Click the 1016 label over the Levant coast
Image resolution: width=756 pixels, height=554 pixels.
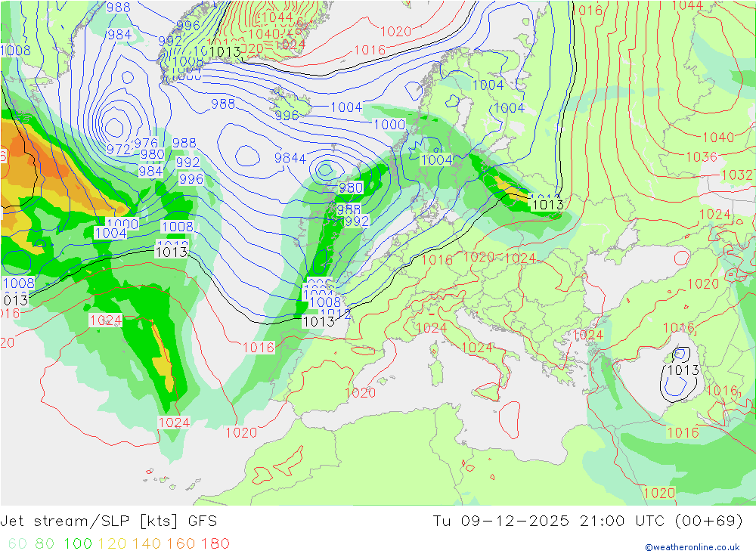point(683,432)
